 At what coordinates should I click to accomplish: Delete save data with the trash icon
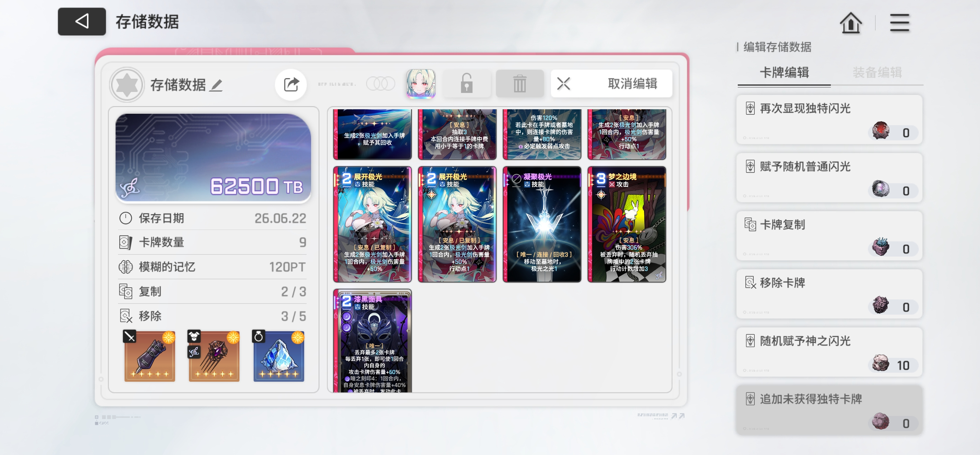coord(520,84)
